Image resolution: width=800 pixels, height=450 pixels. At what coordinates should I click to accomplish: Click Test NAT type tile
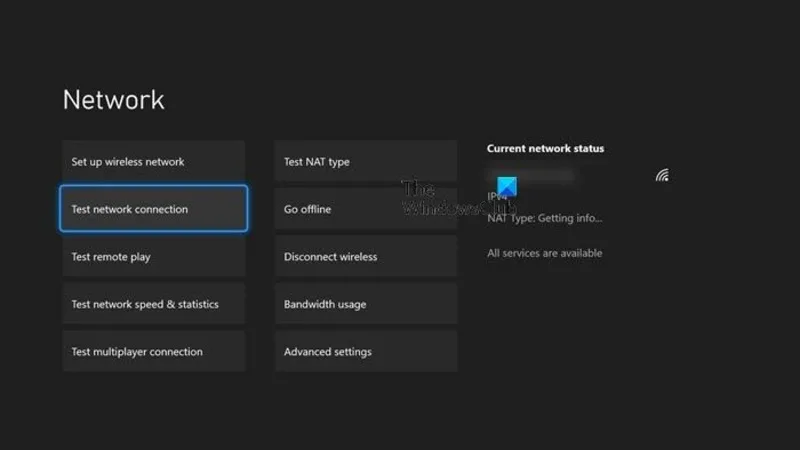[366, 161]
